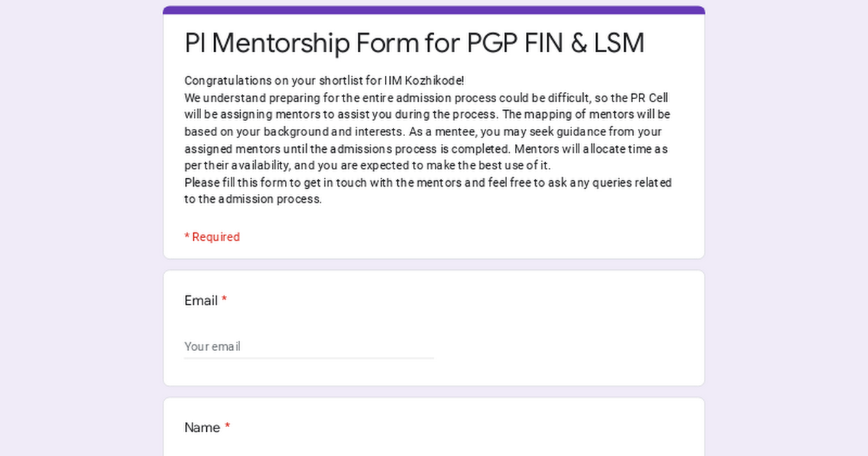Click the purple header bar atop the form
This screenshot has width=868, height=456.
(x=434, y=10)
